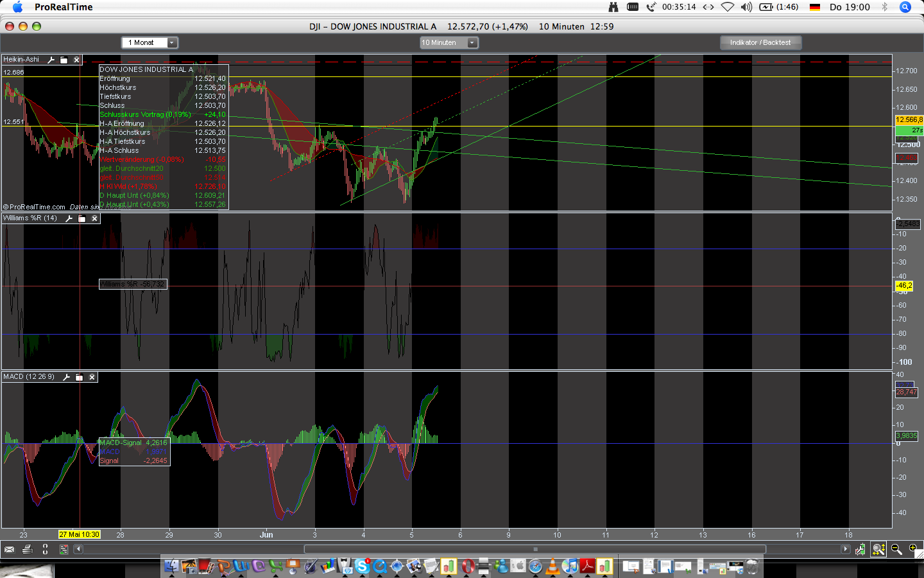Click the ©ProRealTime.com copyright text
Screen dimensions: 924x578
(x=35, y=207)
